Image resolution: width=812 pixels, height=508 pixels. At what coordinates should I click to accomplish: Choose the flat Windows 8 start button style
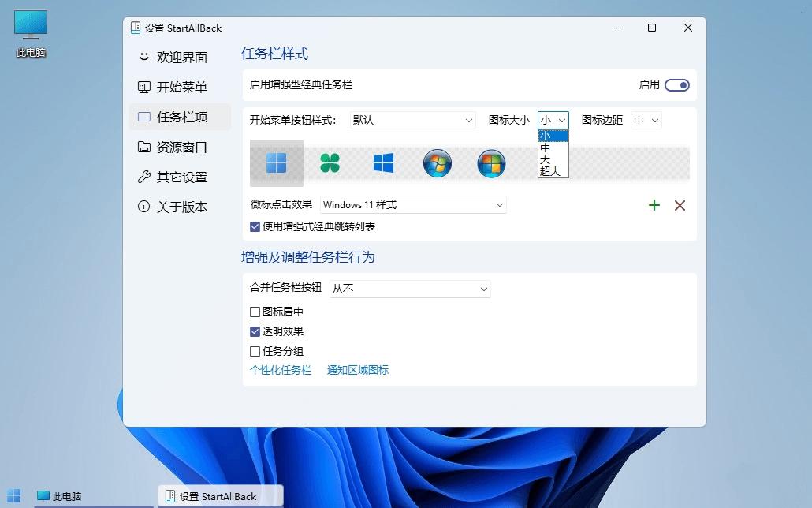tap(384, 162)
